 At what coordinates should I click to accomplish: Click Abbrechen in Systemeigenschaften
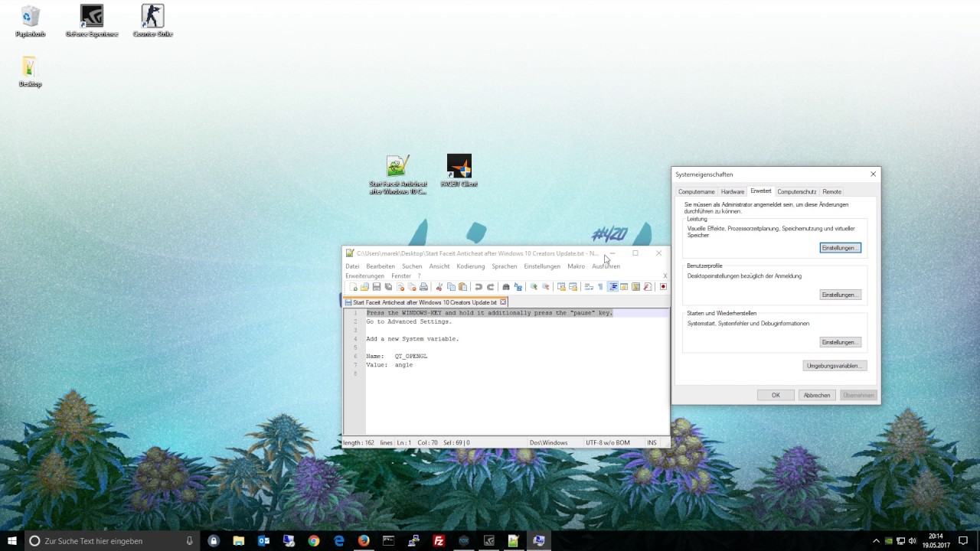817,395
